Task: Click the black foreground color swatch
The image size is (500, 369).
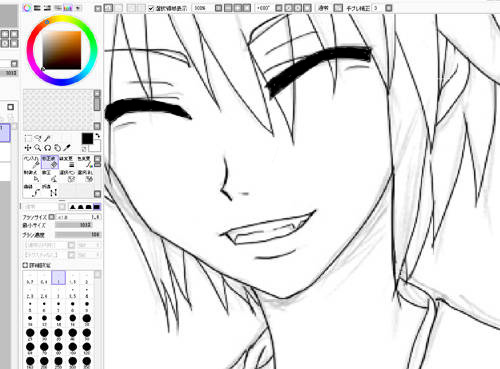Action: click(x=87, y=139)
